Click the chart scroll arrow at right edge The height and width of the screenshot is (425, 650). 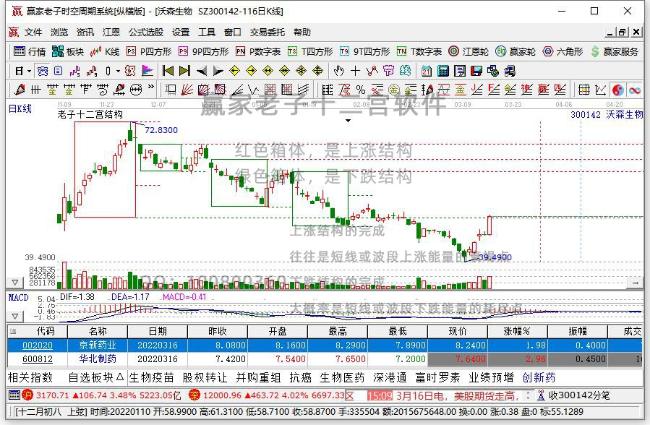636,283
